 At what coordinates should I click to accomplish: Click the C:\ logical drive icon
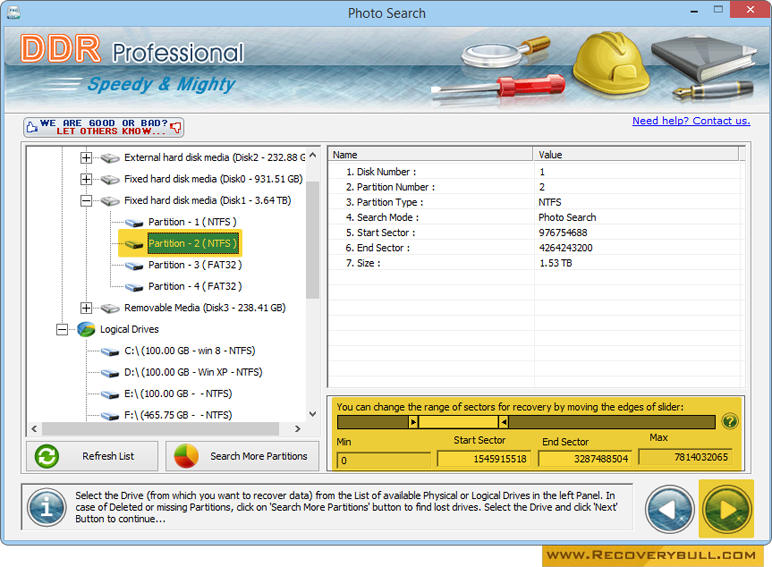pos(110,351)
